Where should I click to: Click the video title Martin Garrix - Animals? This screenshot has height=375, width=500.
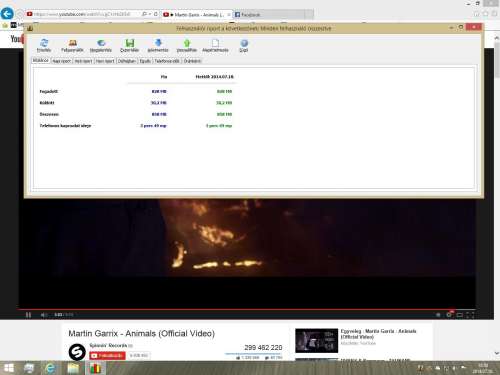[142, 333]
